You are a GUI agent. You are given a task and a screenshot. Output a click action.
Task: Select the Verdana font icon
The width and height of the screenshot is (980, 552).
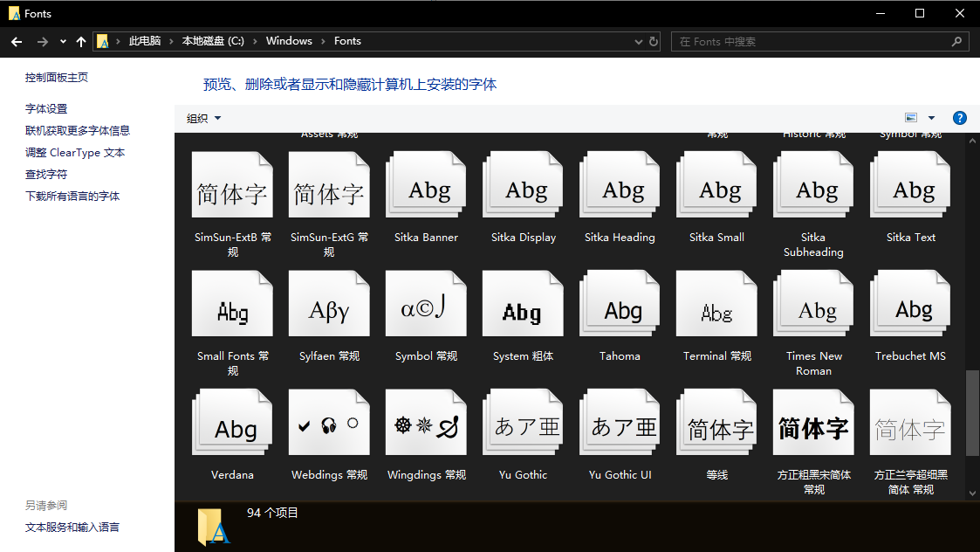pos(232,423)
